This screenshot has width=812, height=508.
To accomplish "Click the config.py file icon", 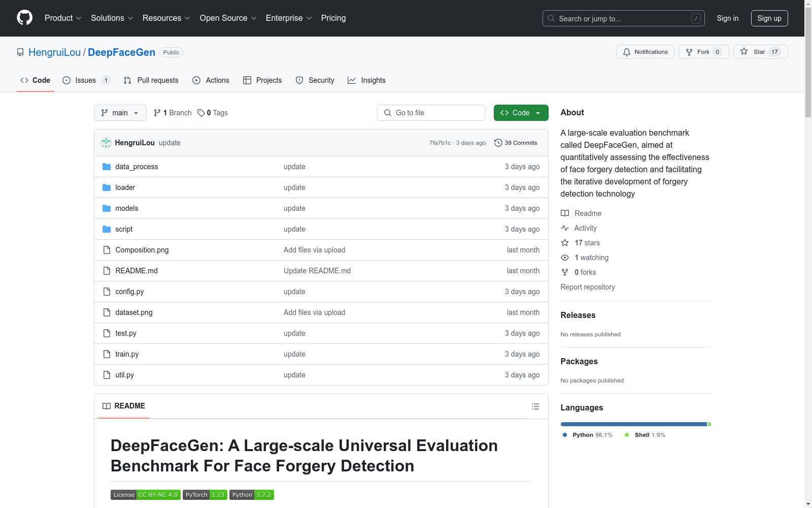I will click(107, 292).
